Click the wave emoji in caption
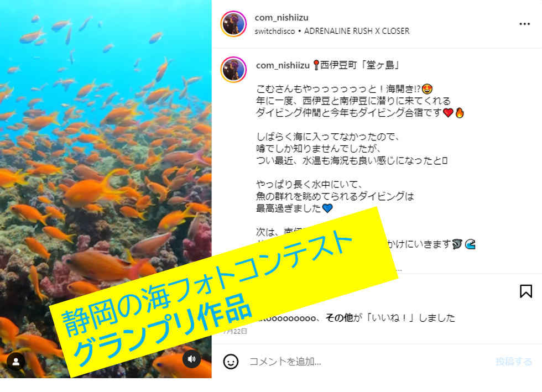The width and height of the screenshot is (542, 392). tap(470, 244)
